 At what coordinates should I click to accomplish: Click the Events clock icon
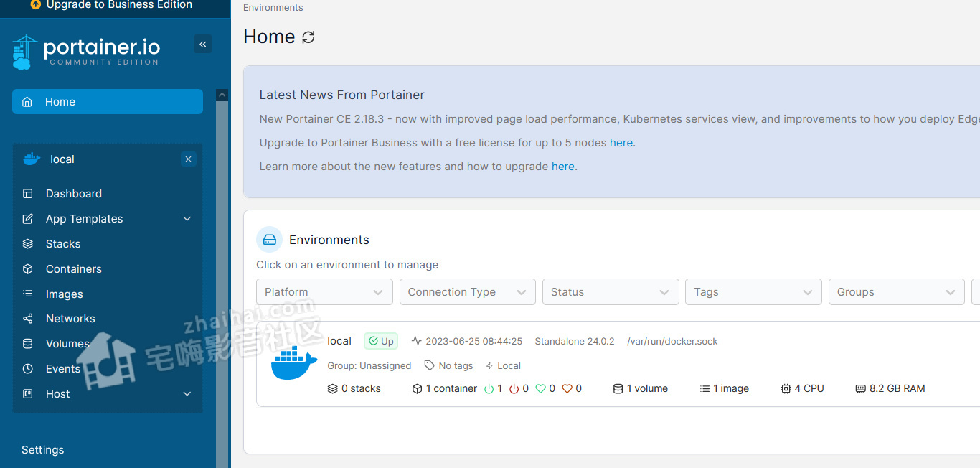point(28,369)
